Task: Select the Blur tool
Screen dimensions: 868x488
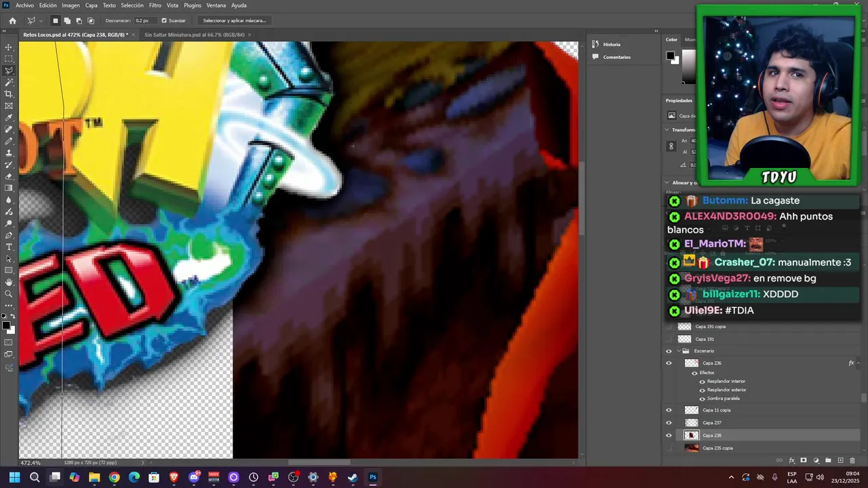Action: point(9,200)
